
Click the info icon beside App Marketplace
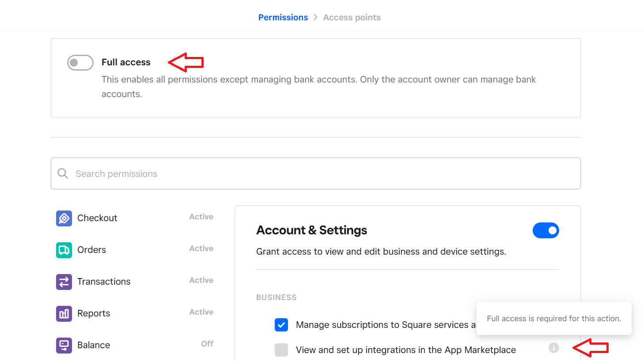554,348
